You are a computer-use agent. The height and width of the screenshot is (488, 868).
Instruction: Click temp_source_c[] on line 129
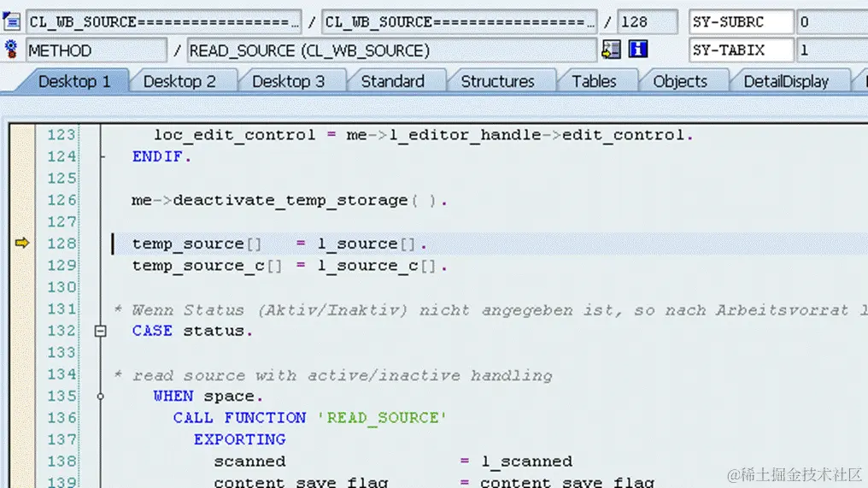pyautogui.click(x=207, y=266)
